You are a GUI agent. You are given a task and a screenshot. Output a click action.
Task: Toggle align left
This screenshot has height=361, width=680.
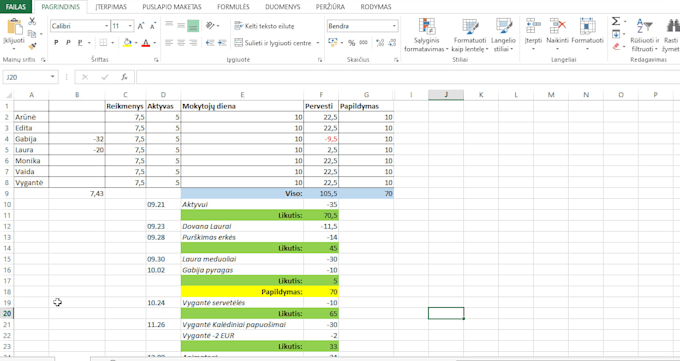tap(169, 43)
